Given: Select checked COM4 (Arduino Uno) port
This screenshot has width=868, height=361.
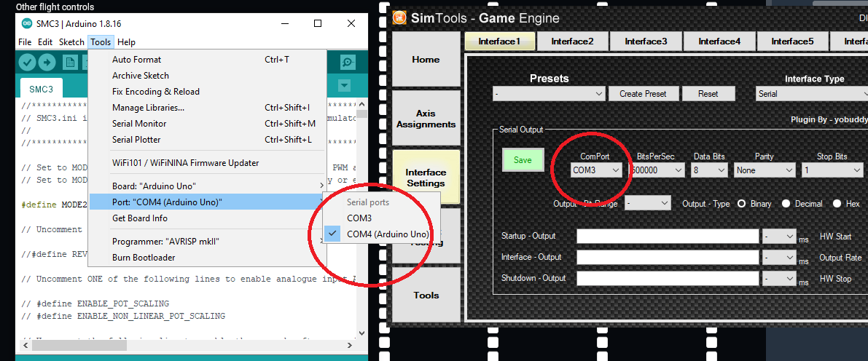Looking at the screenshot, I should pos(381,234).
